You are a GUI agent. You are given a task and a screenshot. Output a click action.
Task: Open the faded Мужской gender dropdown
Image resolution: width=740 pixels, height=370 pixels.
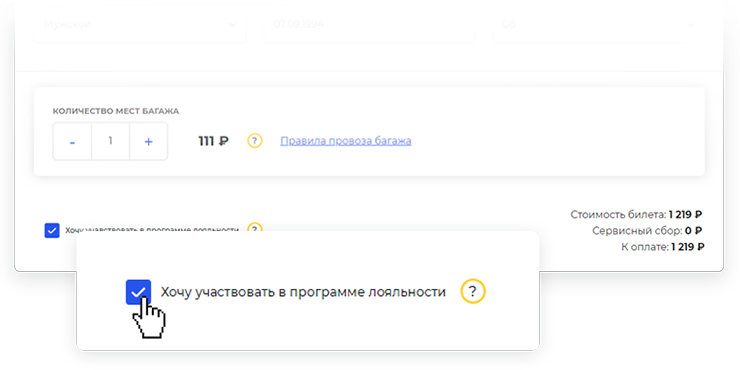click(x=140, y=25)
